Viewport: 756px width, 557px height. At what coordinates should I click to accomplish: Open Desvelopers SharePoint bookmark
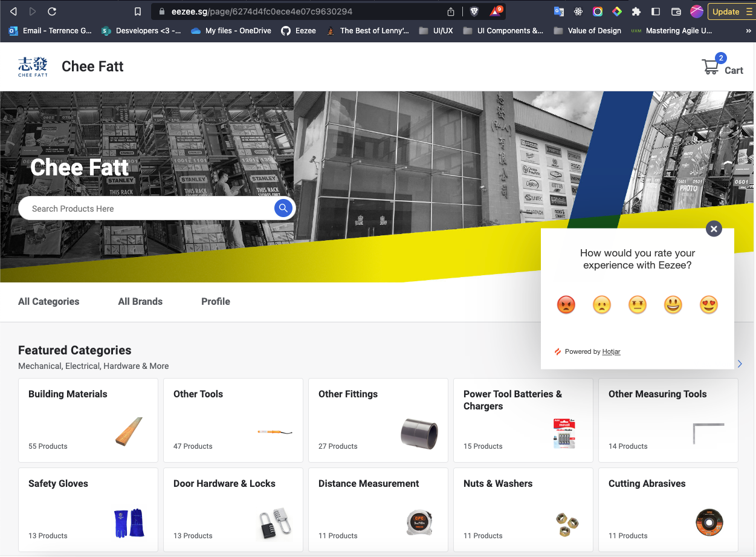(x=141, y=30)
